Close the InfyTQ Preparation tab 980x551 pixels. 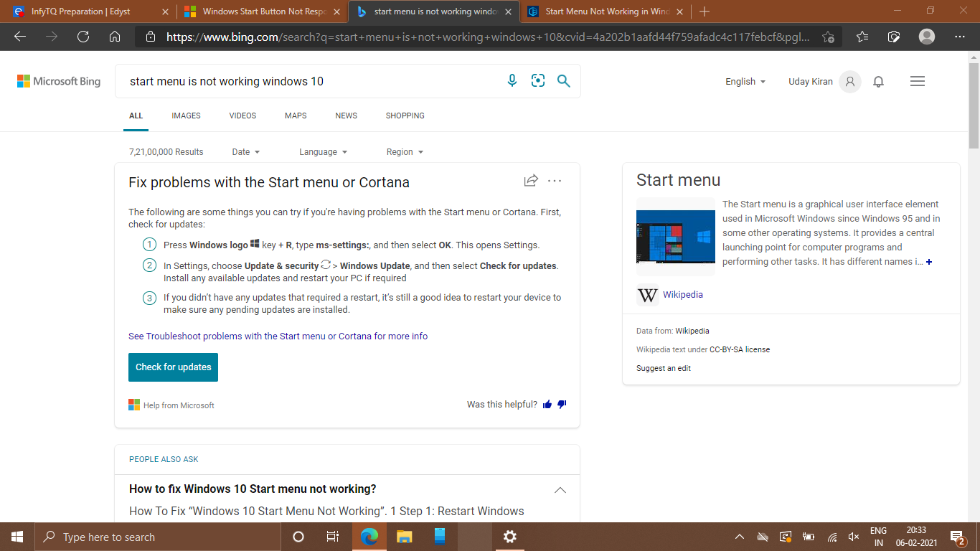pyautogui.click(x=165, y=11)
